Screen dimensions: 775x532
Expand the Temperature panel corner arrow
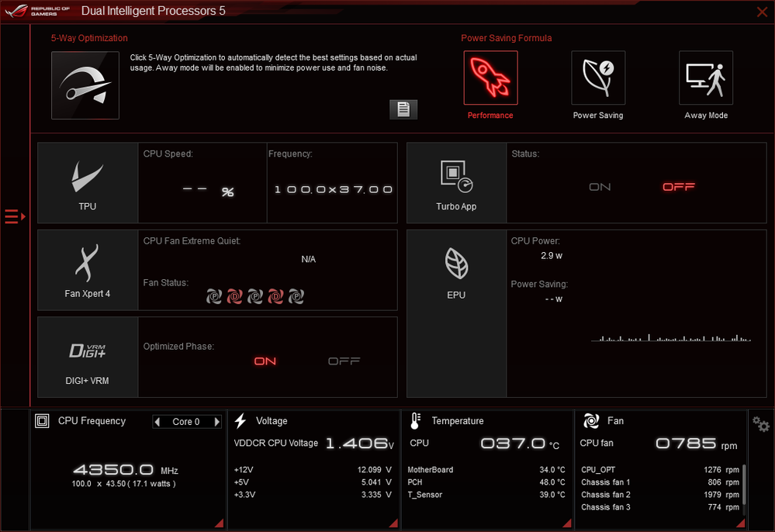click(x=567, y=523)
